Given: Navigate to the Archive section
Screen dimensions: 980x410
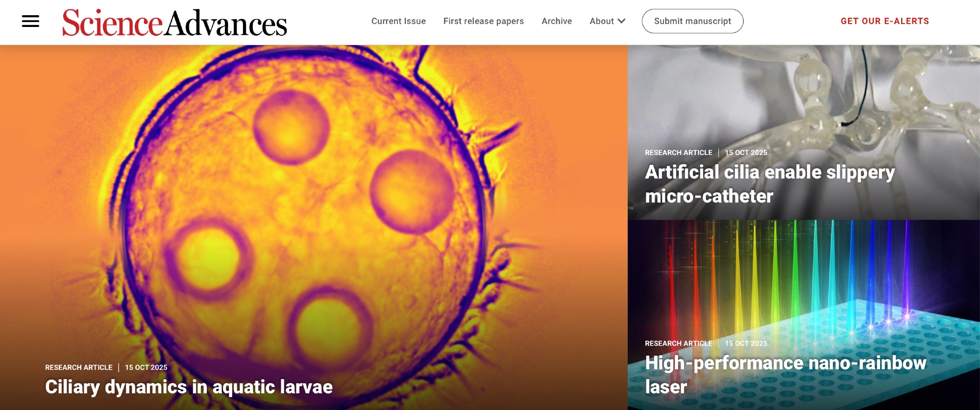Looking at the screenshot, I should click(557, 21).
